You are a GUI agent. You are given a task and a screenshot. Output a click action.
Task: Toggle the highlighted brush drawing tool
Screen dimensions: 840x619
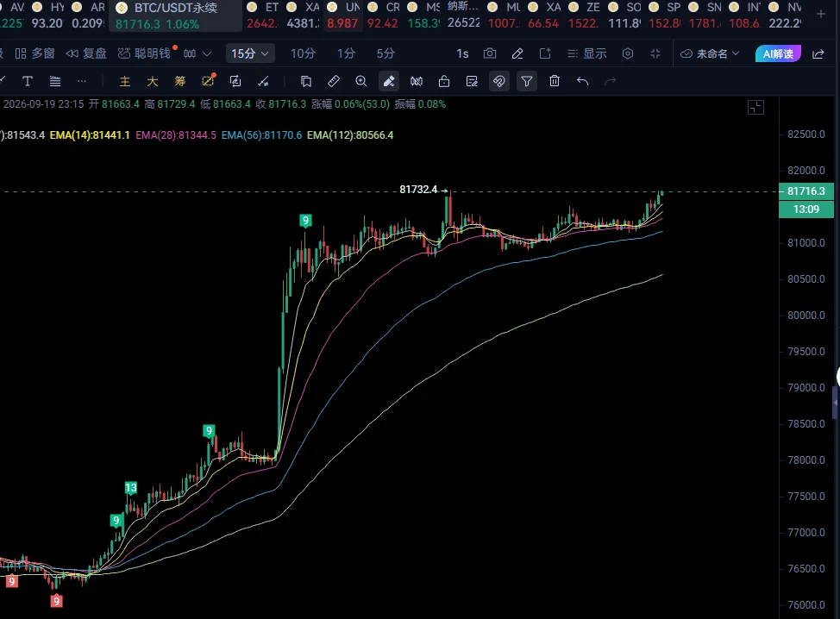tap(389, 81)
